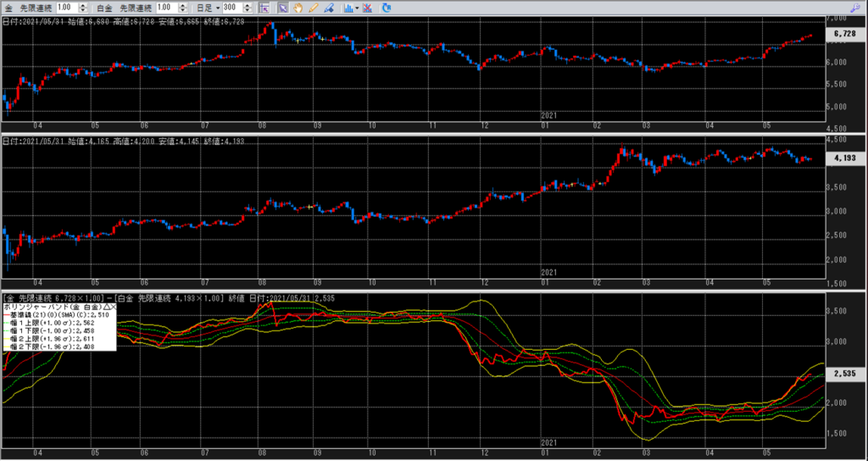Click first 先限連続 contract selector
The image size is (868, 461).
[x=35, y=7]
